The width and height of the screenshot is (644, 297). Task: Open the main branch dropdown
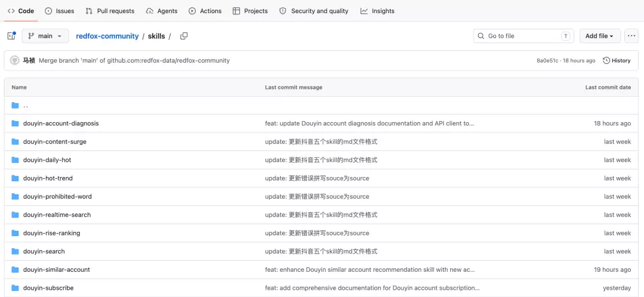(45, 36)
